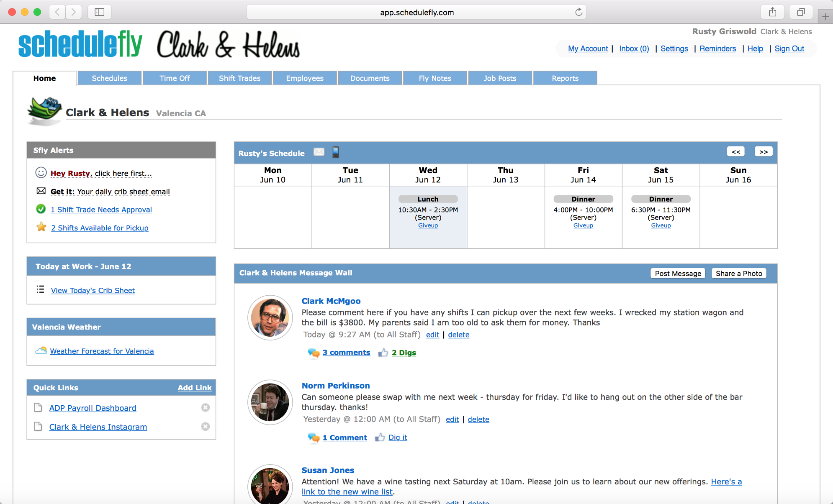Click Dig it on Norm Perkinson's post
Image resolution: width=833 pixels, height=504 pixels.
click(398, 437)
